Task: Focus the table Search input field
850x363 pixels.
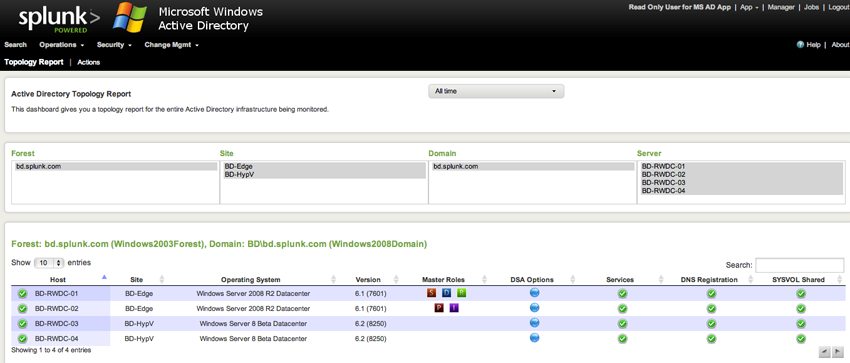Action: [800, 265]
